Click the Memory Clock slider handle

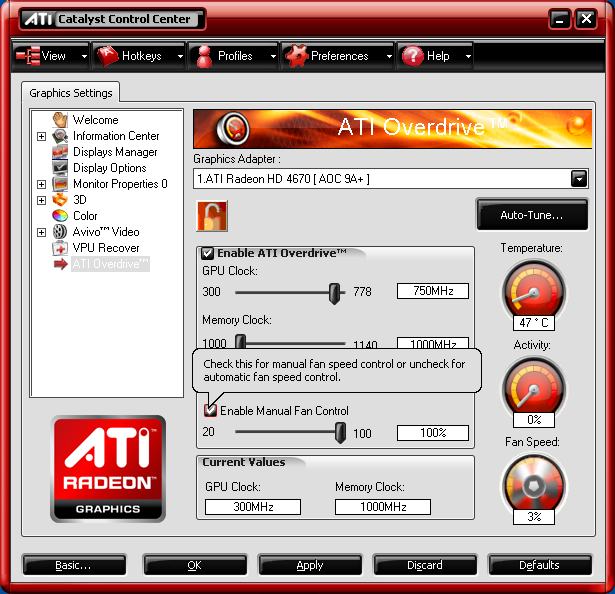tap(240, 341)
